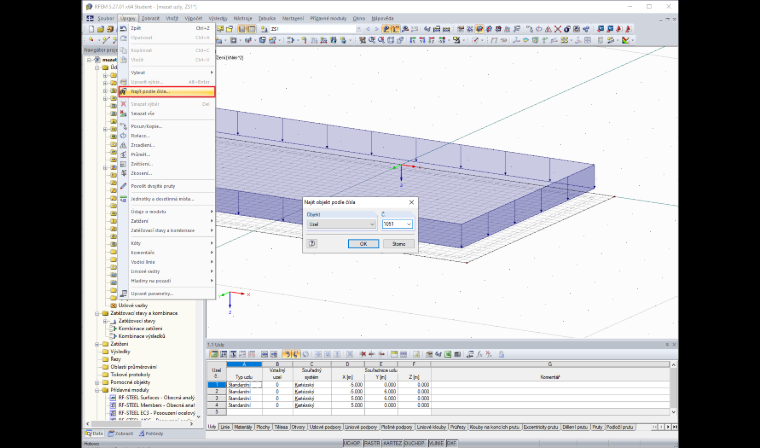Select Najít podle čísla menu entry
Viewport: 760px width, 448px height.
coord(167,91)
